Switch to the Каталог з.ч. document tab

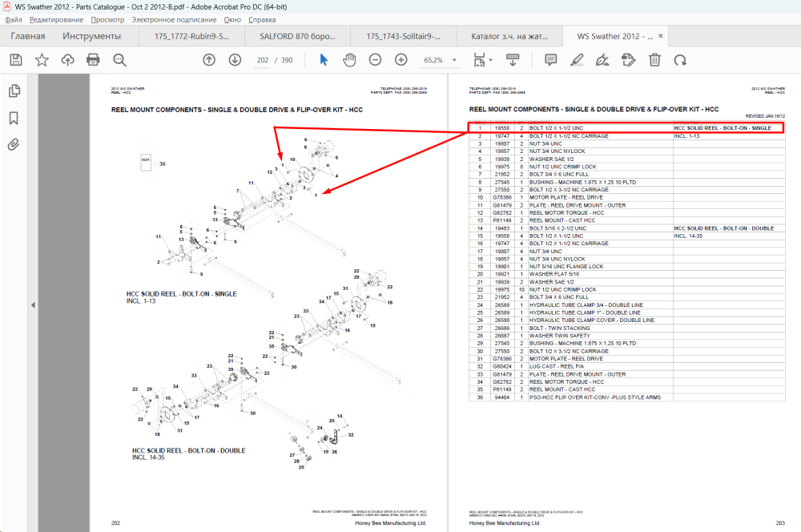click(x=509, y=36)
